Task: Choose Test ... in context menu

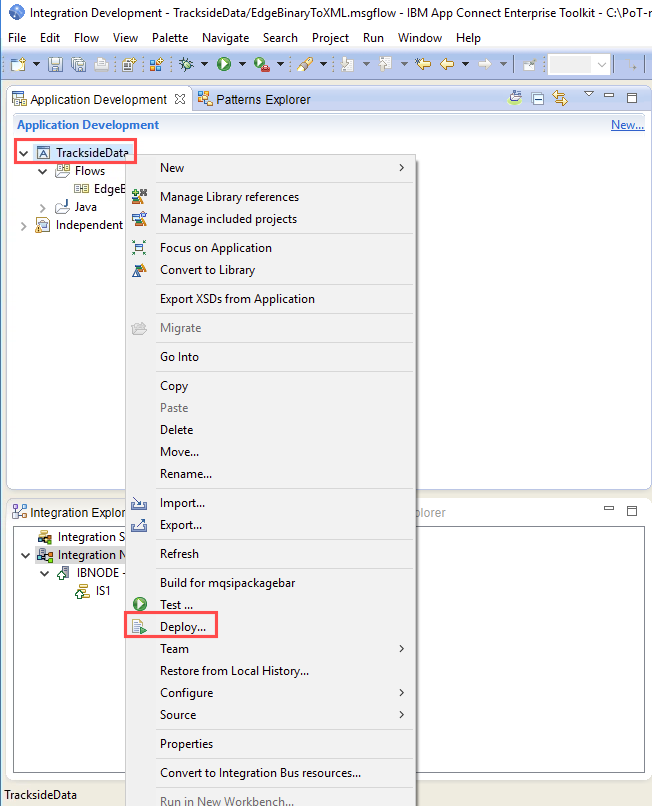Action: point(270,605)
